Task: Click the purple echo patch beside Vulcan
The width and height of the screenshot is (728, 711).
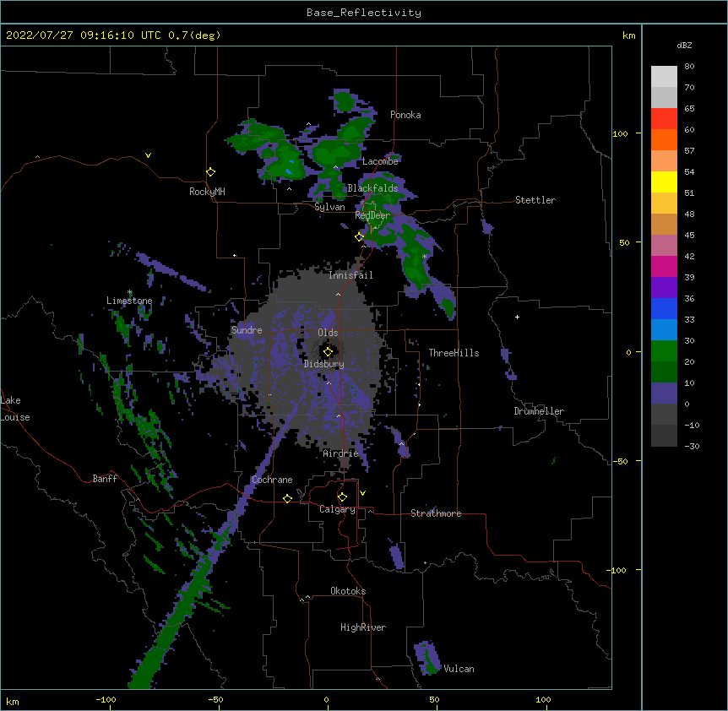Action: pyautogui.click(x=426, y=657)
